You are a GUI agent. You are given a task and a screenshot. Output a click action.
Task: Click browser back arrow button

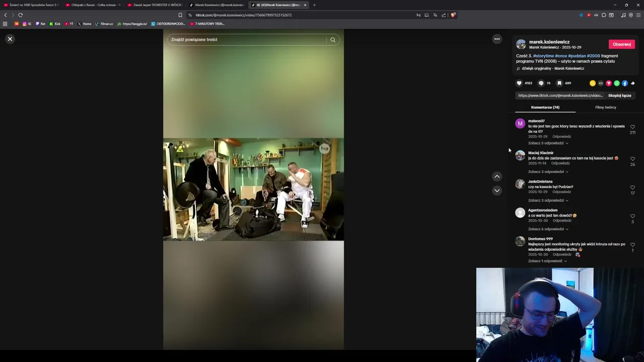(x=6, y=15)
